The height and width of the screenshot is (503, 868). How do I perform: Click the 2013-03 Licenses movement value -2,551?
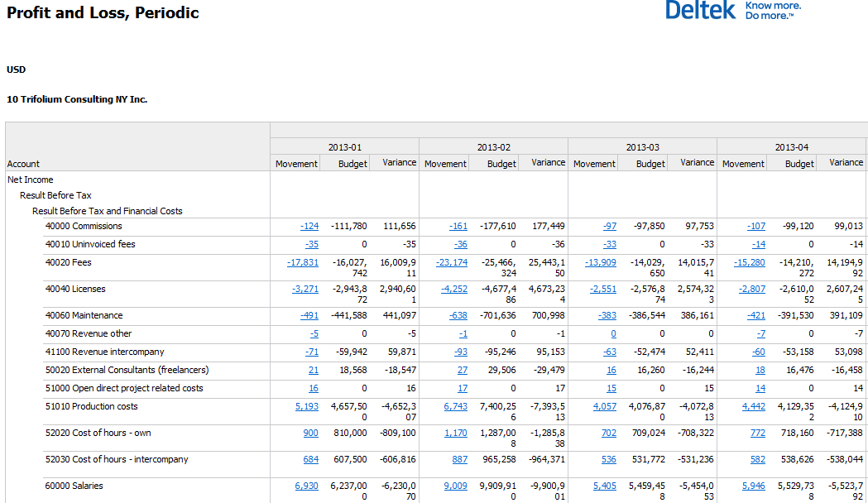(x=602, y=290)
